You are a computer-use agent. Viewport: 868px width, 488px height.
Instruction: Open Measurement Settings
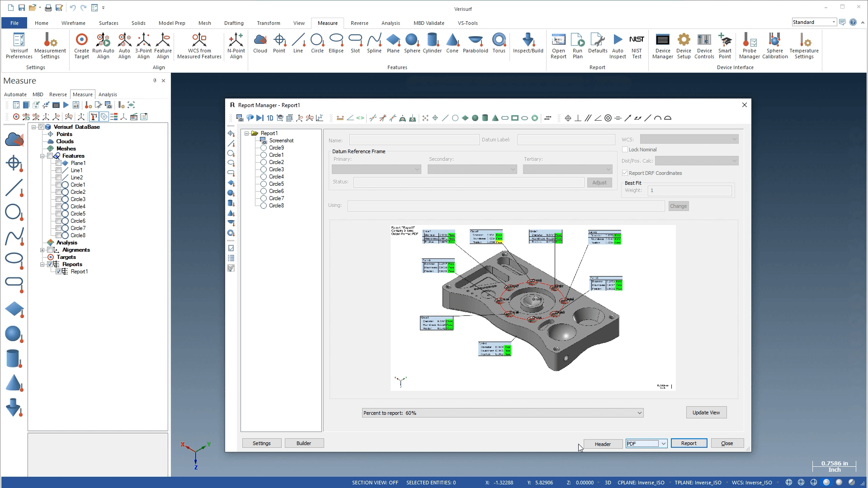click(50, 46)
